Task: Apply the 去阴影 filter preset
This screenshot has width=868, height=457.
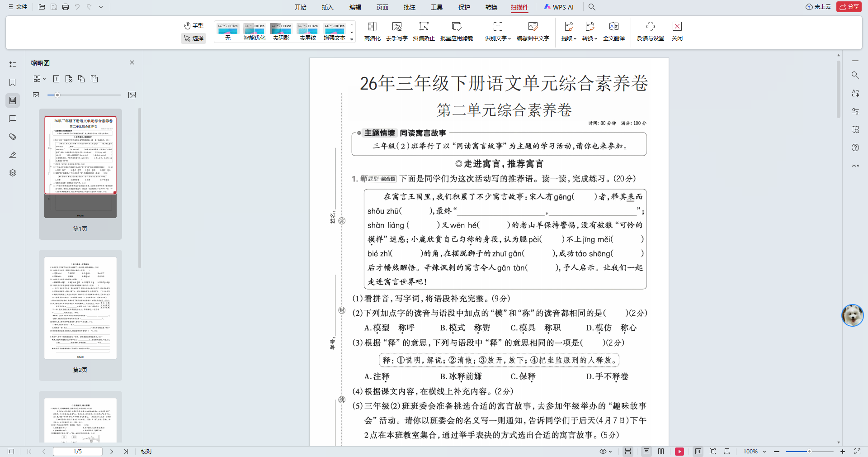Action: [x=281, y=31]
